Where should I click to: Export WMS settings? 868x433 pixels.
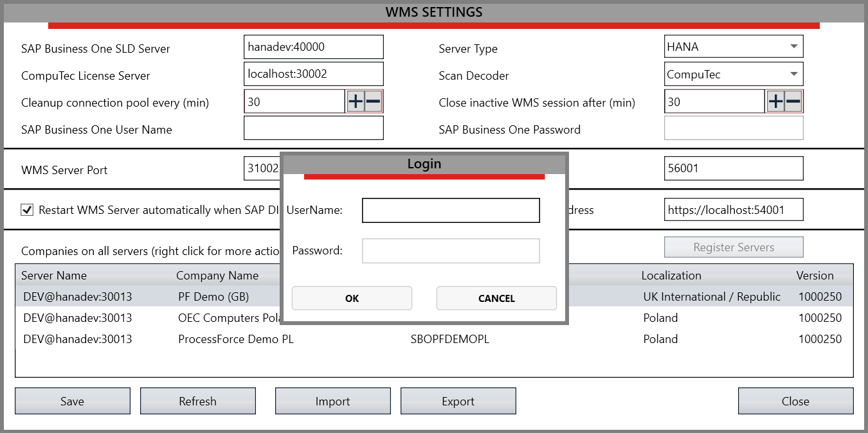pyautogui.click(x=458, y=400)
